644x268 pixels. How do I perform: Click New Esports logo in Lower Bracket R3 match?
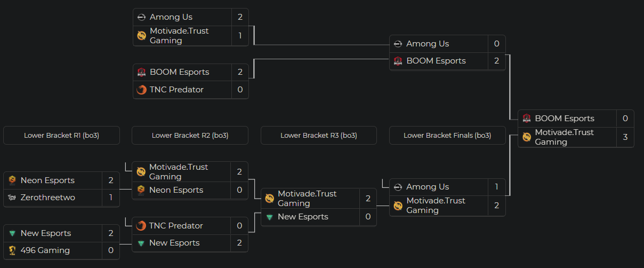pyautogui.click(x=270, y=217)
